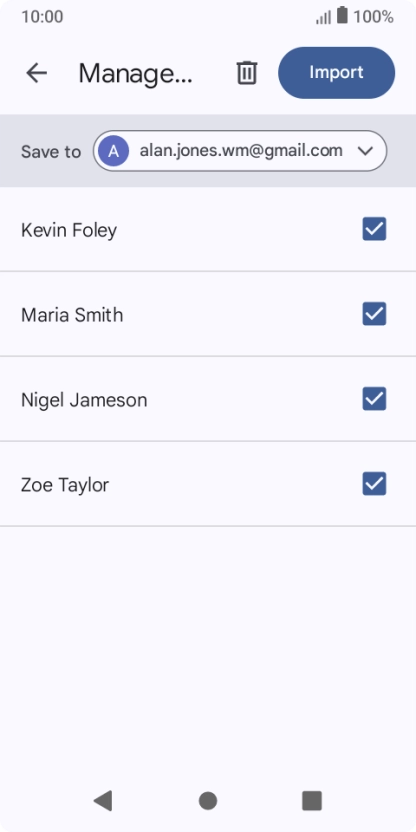416x832 pixels.
Task: Tap the Manage... screen title
Action: tap(136, 74)
